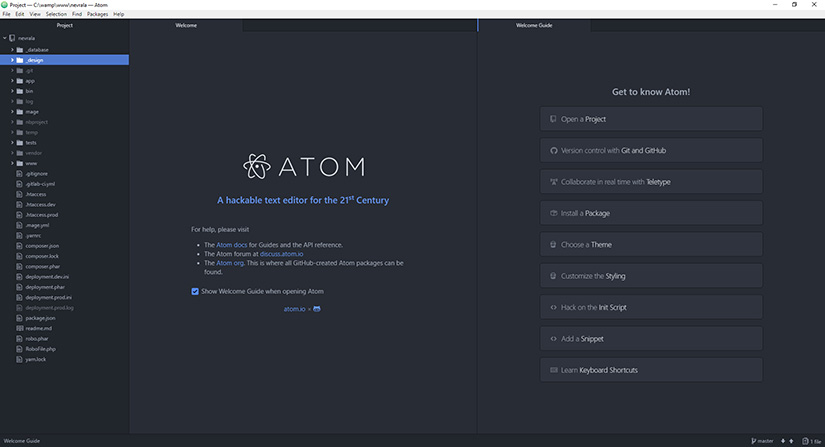Select the .htaccess.dev file
825x447 pixels.
pyautogui.click(x=41, y=205)
